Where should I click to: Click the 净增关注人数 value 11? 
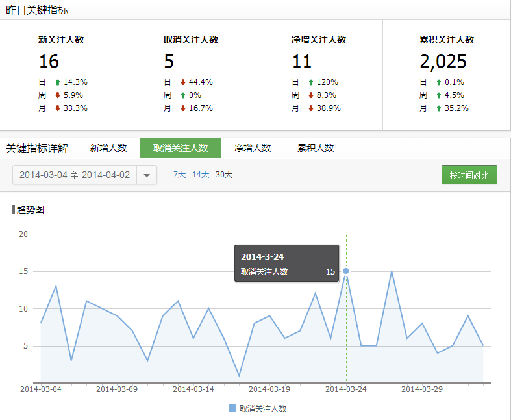302,61
